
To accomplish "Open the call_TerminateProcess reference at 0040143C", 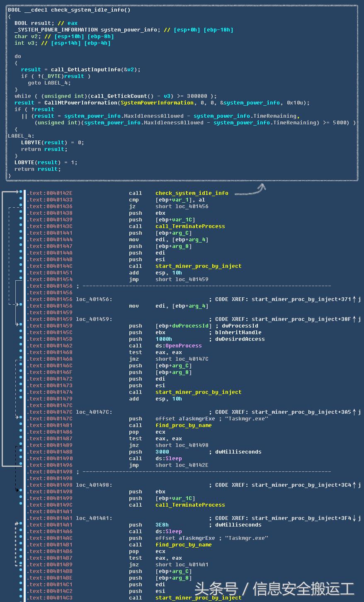I will (190, 226).
